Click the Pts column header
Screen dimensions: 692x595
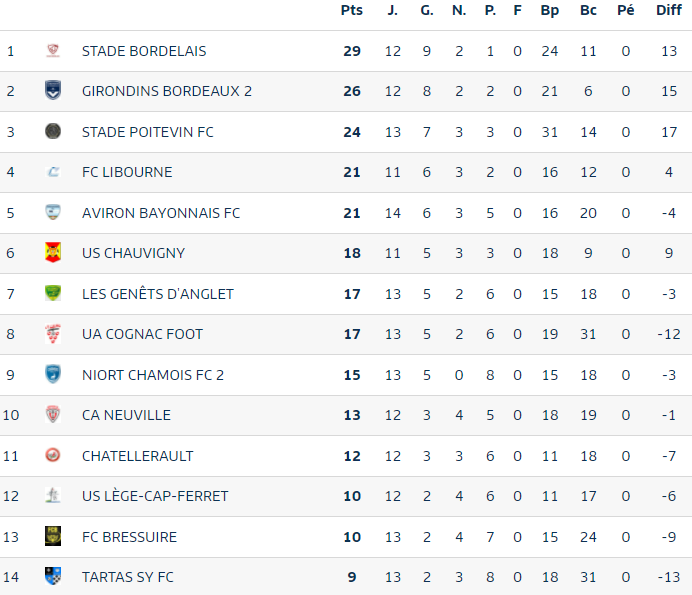352,10
